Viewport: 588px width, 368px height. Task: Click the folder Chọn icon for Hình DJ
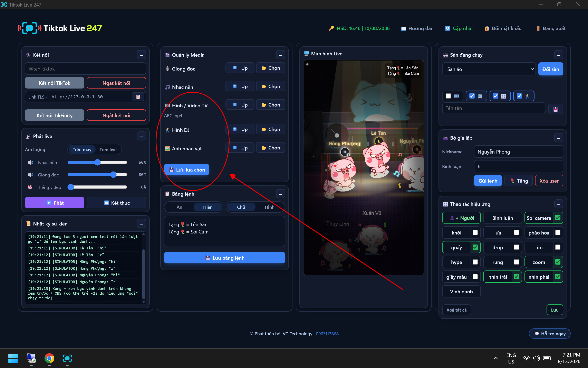pyautogui.click(x=263, y=129)
